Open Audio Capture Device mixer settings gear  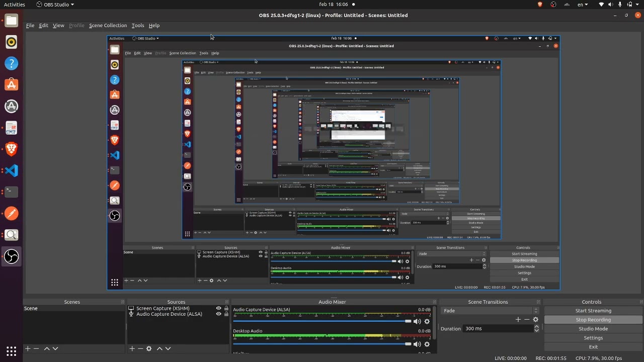coord(427,322)
